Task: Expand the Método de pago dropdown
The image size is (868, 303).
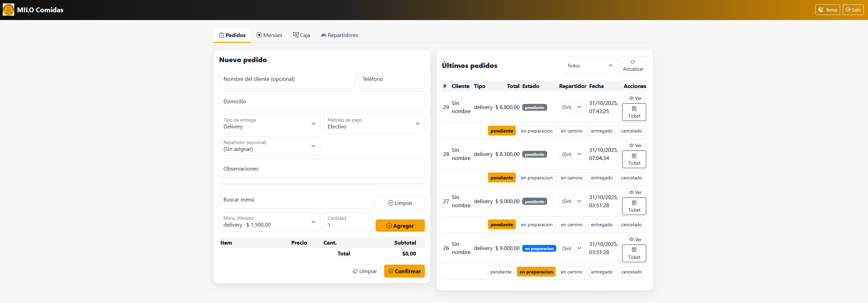Action: [x=374, y=124]
